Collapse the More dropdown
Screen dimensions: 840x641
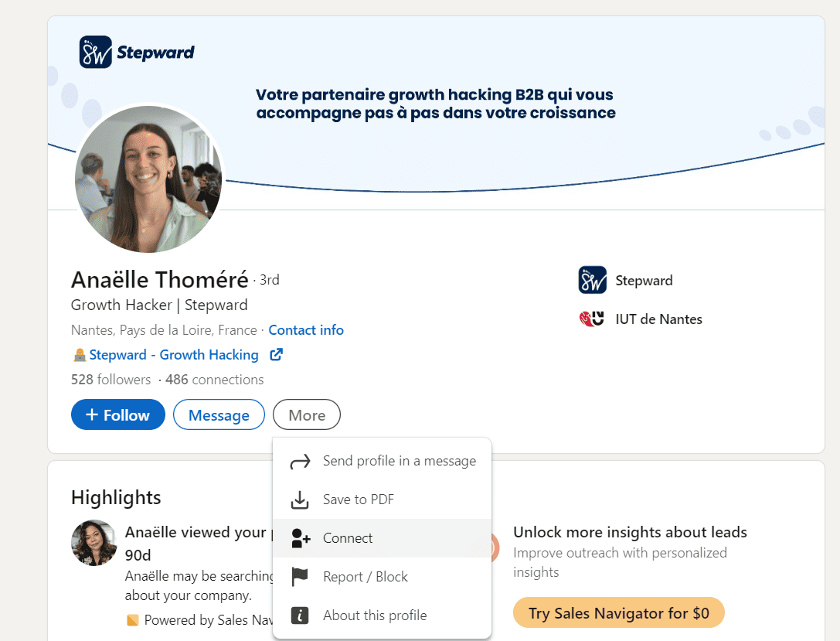tap(307, 414)
